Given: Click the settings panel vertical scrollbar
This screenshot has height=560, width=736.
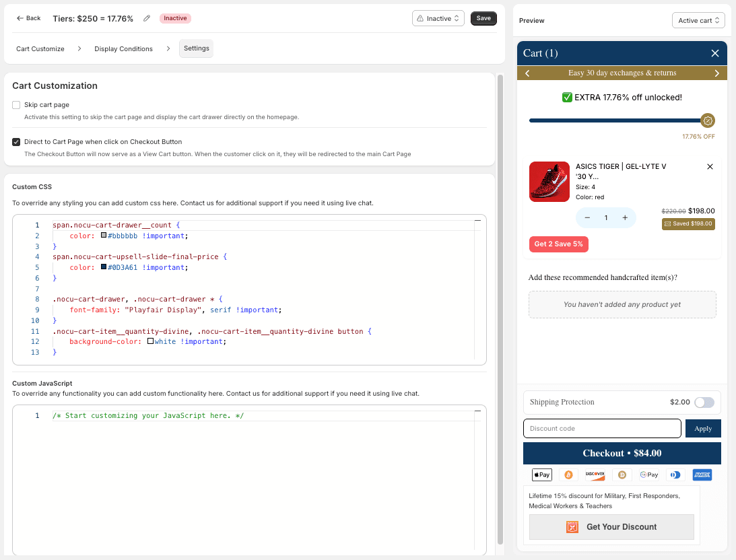Looking at the screenshot, I should [x=500, y=309].
